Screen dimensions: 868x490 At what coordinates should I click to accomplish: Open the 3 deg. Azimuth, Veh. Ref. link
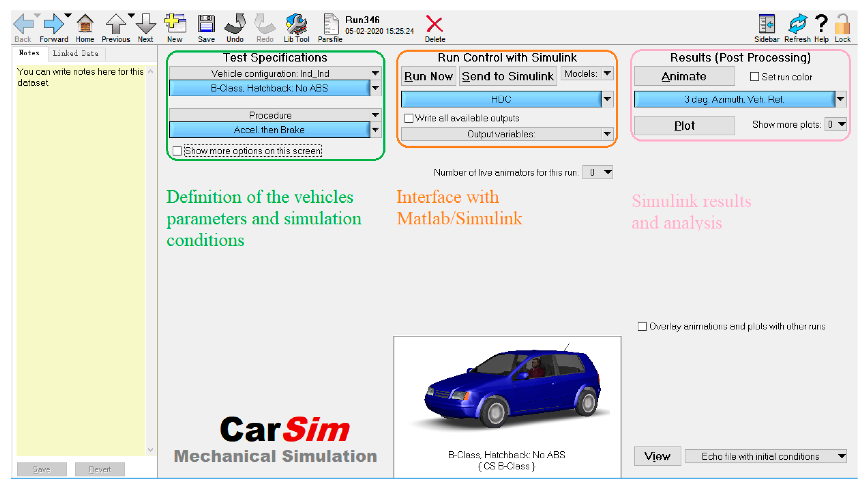pyautogui.click(x=734, y=99)
